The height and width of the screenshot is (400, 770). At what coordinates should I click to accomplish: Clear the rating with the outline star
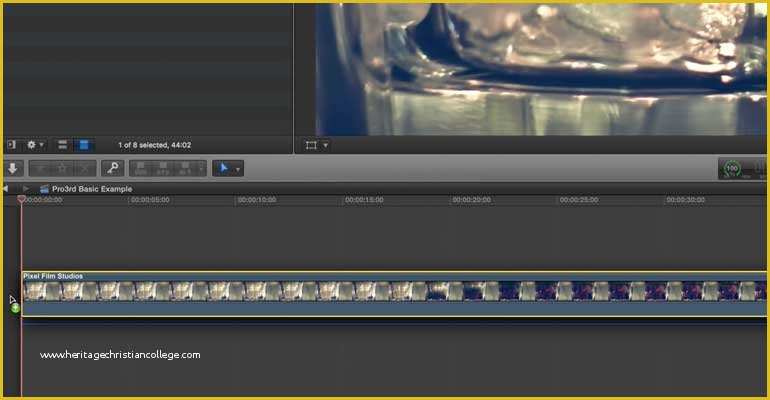pyautogui.click(x=62, y=169)
